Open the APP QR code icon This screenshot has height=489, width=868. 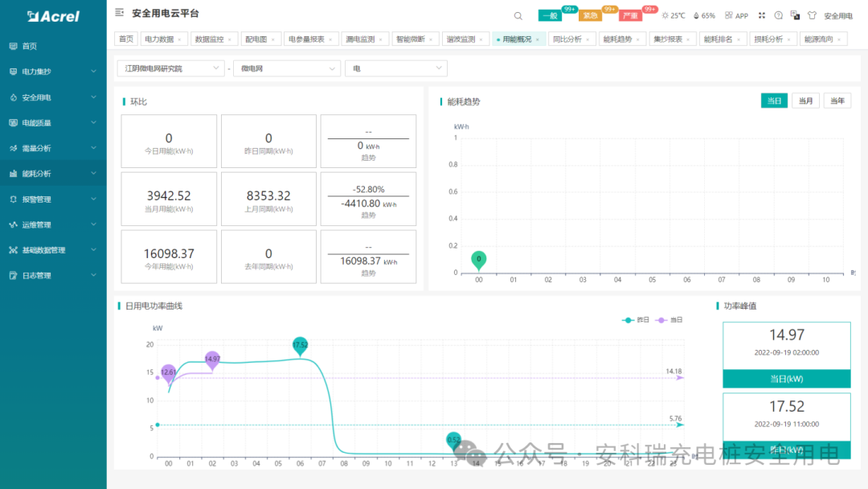(728, 15)
